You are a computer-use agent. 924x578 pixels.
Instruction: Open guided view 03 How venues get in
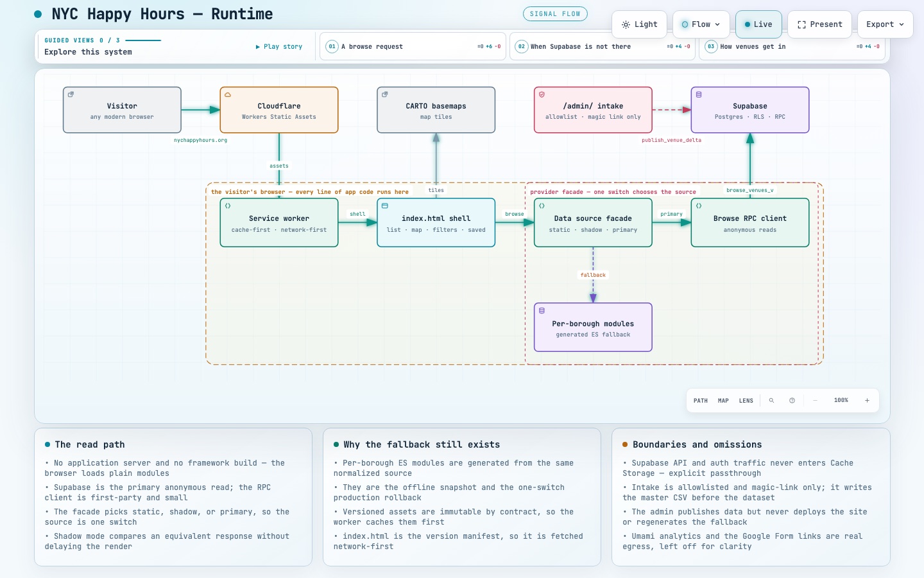pos(792,46)
